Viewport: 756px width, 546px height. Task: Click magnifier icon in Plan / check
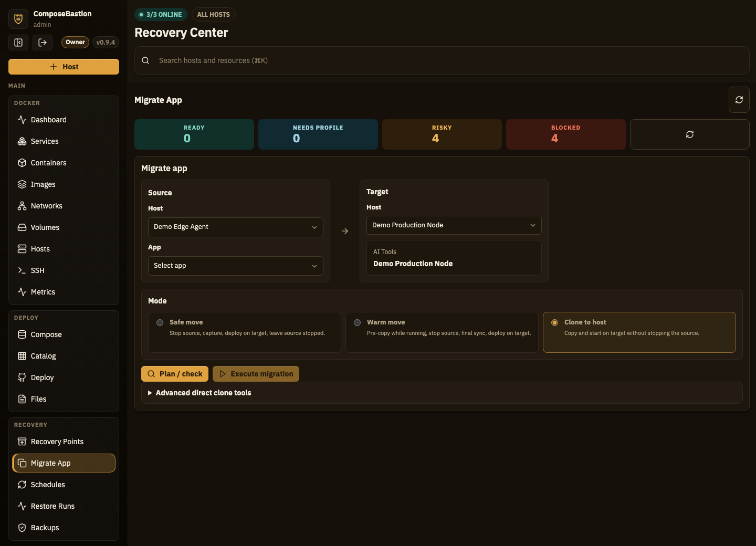151,374
